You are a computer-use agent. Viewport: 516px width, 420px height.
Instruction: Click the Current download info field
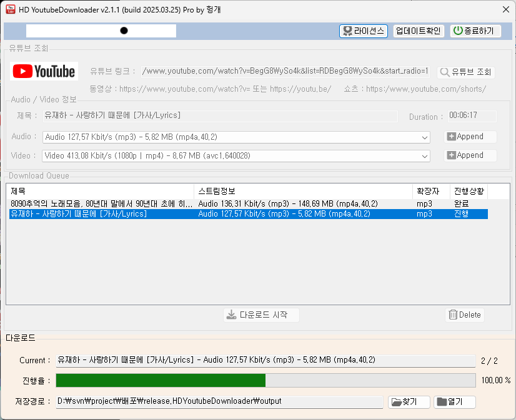(266, 360)
